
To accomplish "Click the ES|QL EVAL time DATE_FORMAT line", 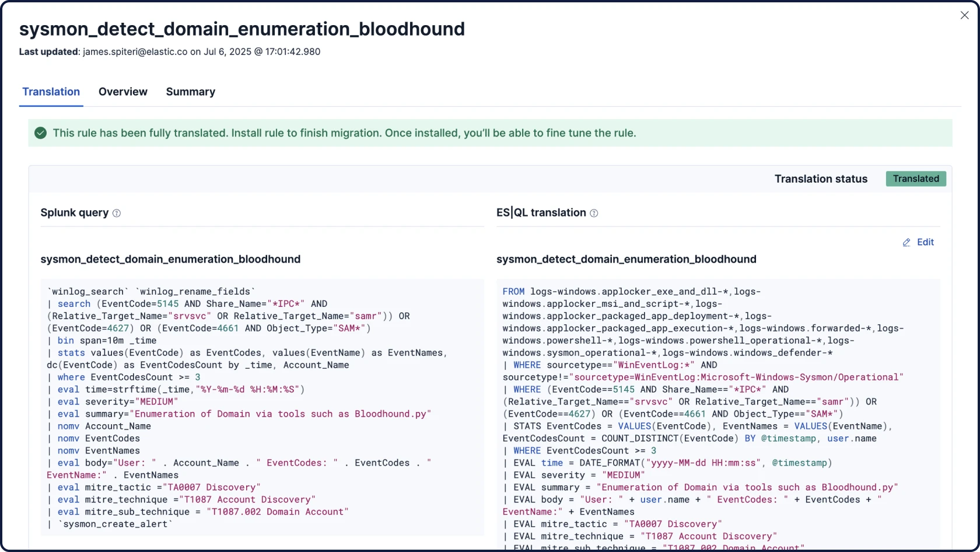I will pos(667,463).
